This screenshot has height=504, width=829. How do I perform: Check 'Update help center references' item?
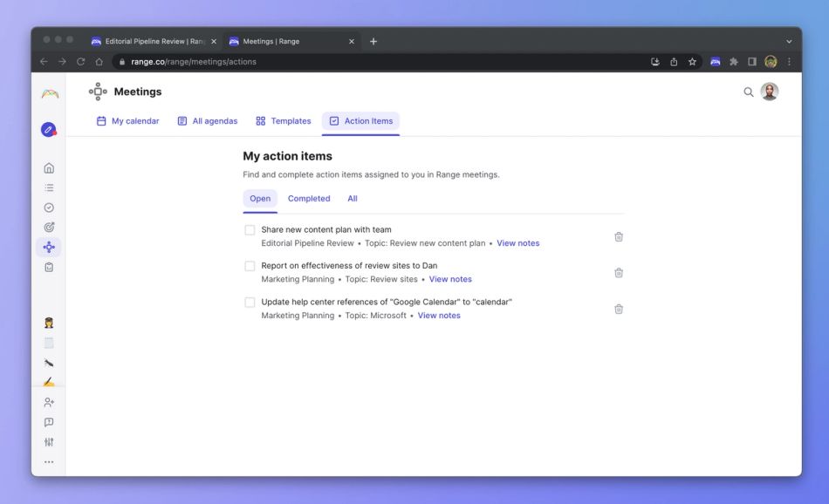point(250,303)
